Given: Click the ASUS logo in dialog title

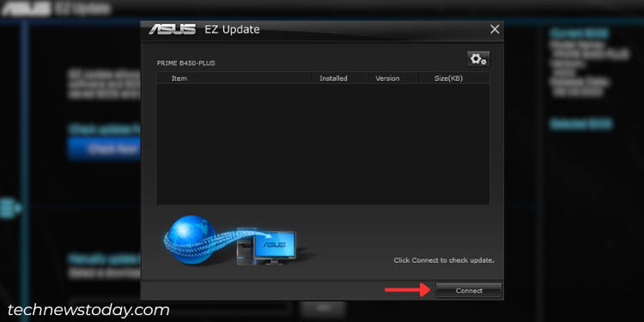Looking at the screenshot, I should 172,29.
